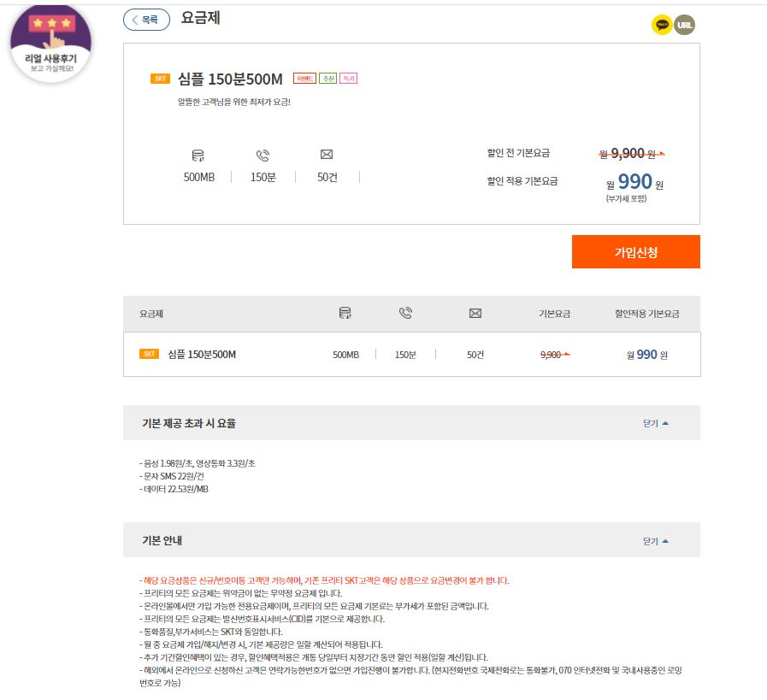This screenshot has height=700, width=767.
Task: Click the 가입신청 sign-up button
Action: tap(636, 252)
